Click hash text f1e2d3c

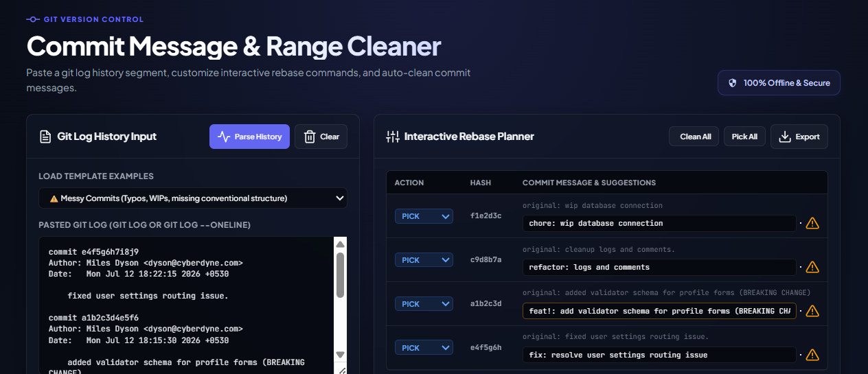click(486, 215)
